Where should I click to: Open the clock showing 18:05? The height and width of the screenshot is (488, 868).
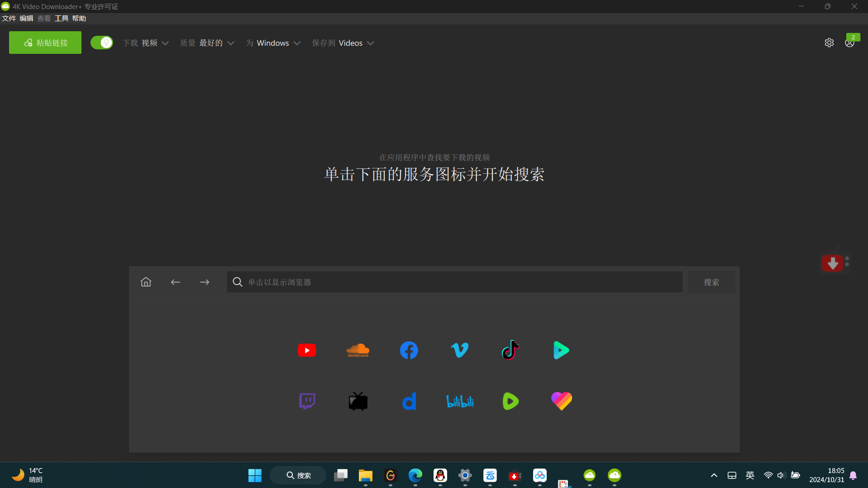(827, 475)
